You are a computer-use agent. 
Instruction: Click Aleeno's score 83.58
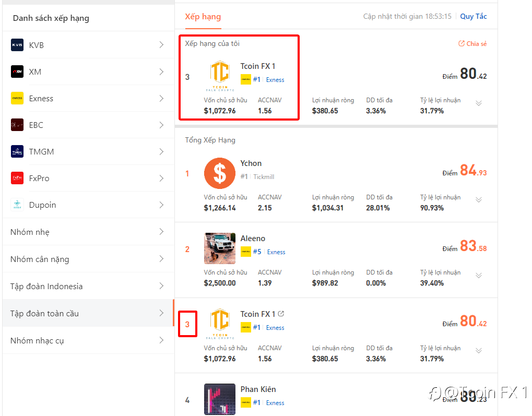[474, 246]
